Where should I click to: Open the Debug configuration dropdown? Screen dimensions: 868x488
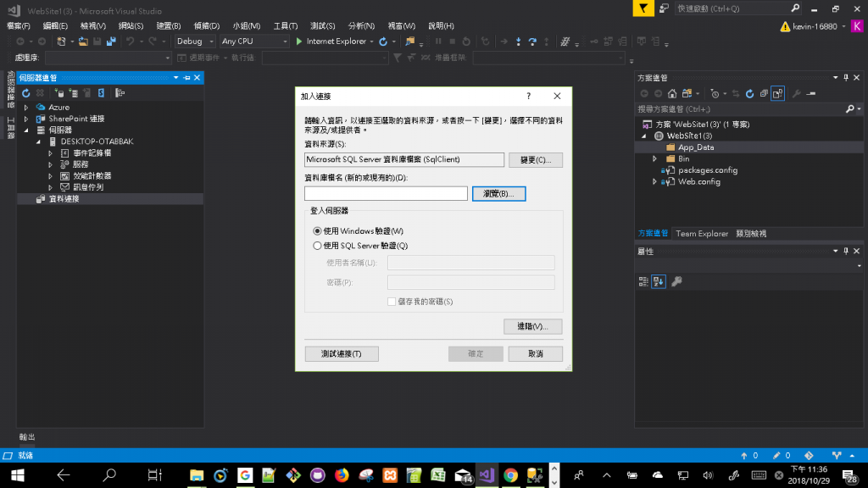click(195, 42)
